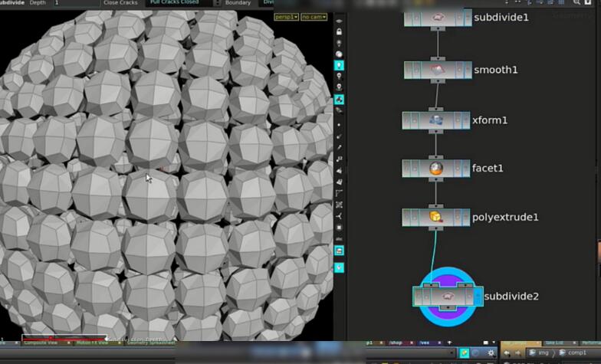Click the highlighted display-options icon above bottom one
Viewport: 601px width, 364px height.
339,251
